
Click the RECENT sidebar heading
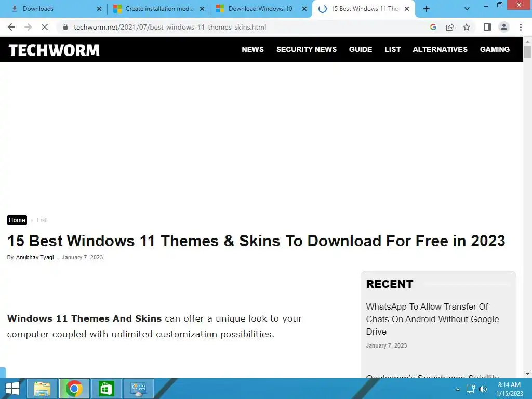[390, 284]
